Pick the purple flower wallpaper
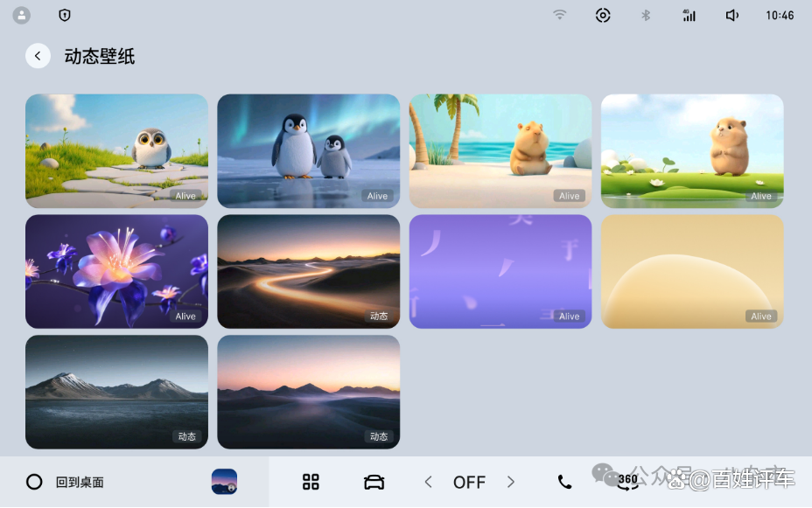Screen dimensions: 812x508 coord(116,272)
